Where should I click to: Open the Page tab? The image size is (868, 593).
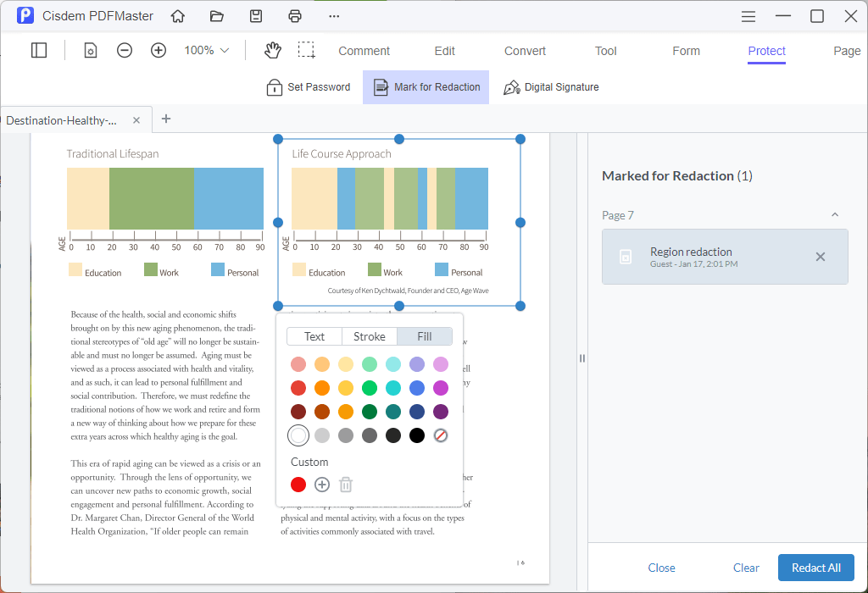[x=847, y=51]
